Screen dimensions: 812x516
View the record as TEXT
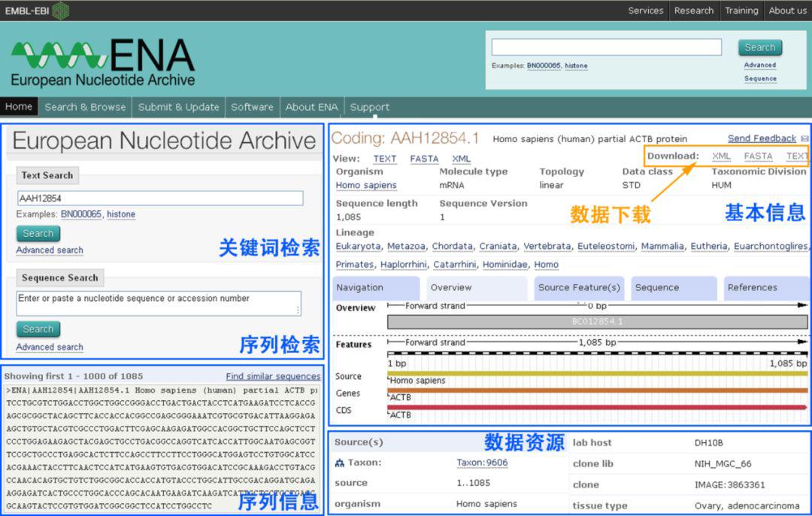click(385, 159)
